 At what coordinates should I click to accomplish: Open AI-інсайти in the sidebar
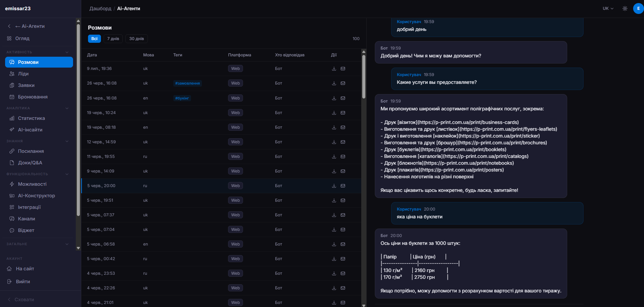(x=39, y=130)
